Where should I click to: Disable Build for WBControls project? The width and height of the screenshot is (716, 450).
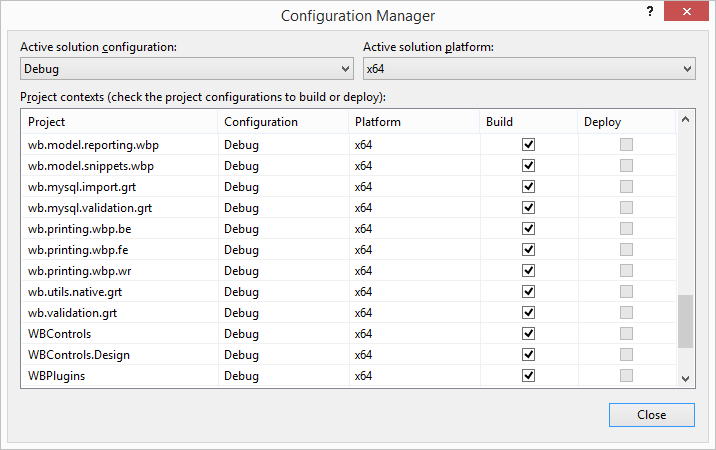tap(529, 334)
